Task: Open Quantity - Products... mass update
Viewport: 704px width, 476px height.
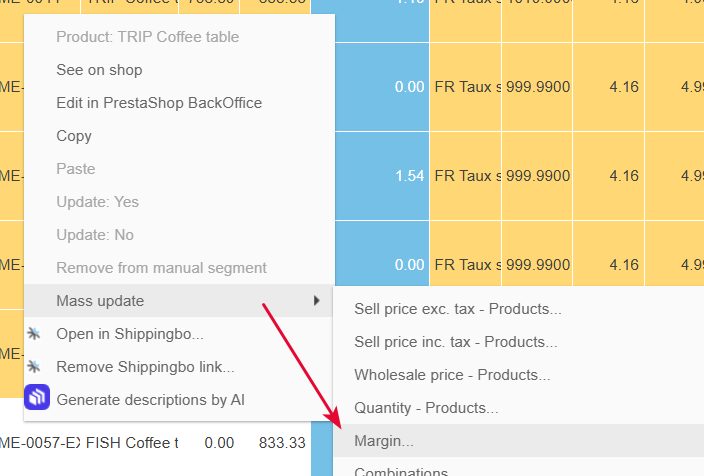Action: [x=426, y=408]
